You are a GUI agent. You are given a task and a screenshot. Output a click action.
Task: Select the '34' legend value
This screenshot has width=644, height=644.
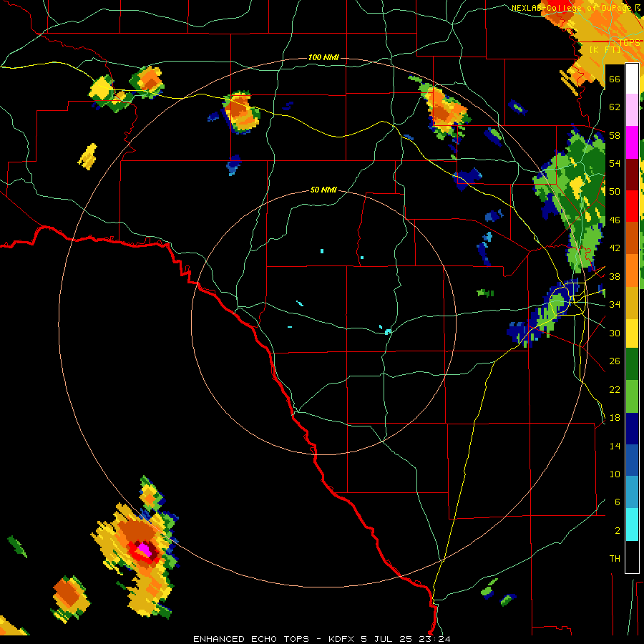pos(615,305)
